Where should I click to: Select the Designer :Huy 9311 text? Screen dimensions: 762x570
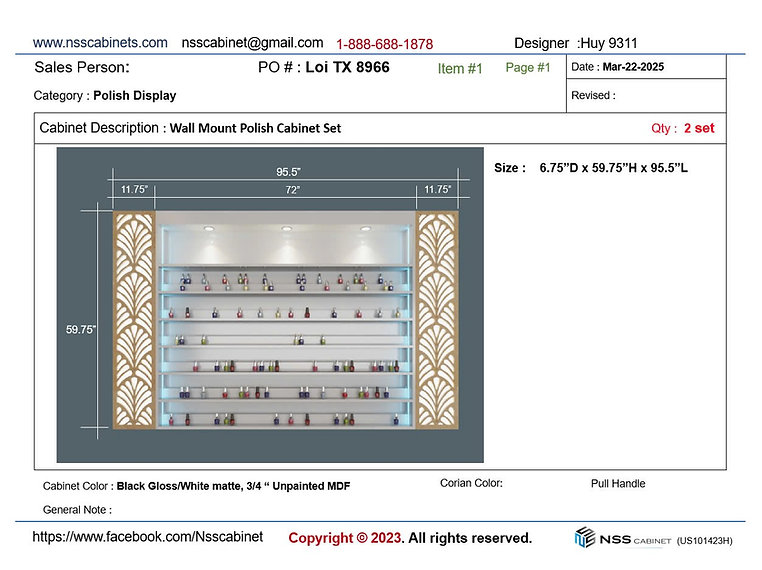(576, 43)
